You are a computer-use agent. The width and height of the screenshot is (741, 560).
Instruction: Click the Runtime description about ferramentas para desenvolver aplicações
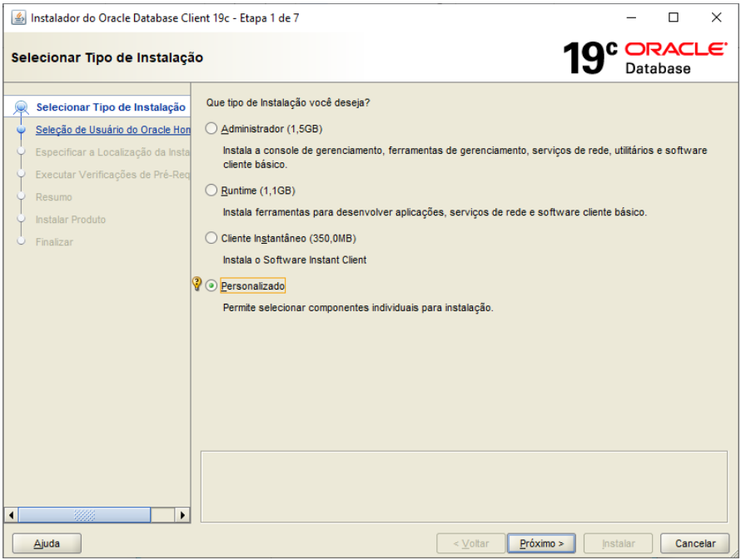pyautogui.click(x=435, y=212)
